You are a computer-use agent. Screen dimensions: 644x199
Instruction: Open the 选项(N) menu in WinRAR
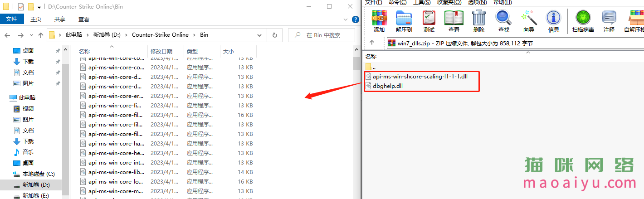click(x=477, y=2)
